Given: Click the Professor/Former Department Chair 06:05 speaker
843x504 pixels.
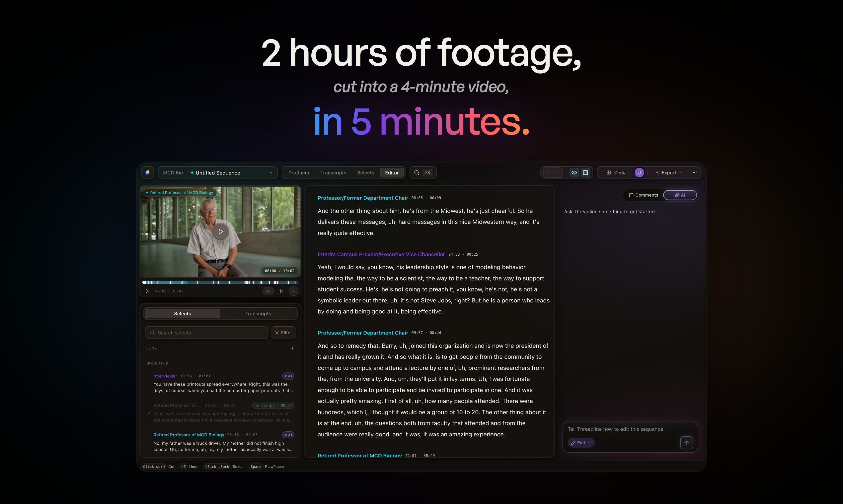Looking at the screenshot, I should pyautogui.click(x=363, y=198).
